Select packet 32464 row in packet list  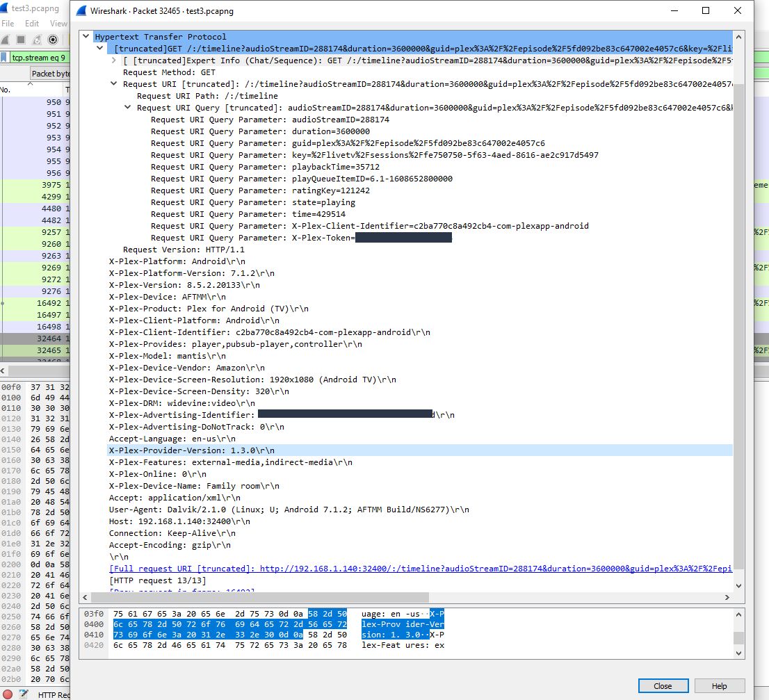click(x=35, y=339)
